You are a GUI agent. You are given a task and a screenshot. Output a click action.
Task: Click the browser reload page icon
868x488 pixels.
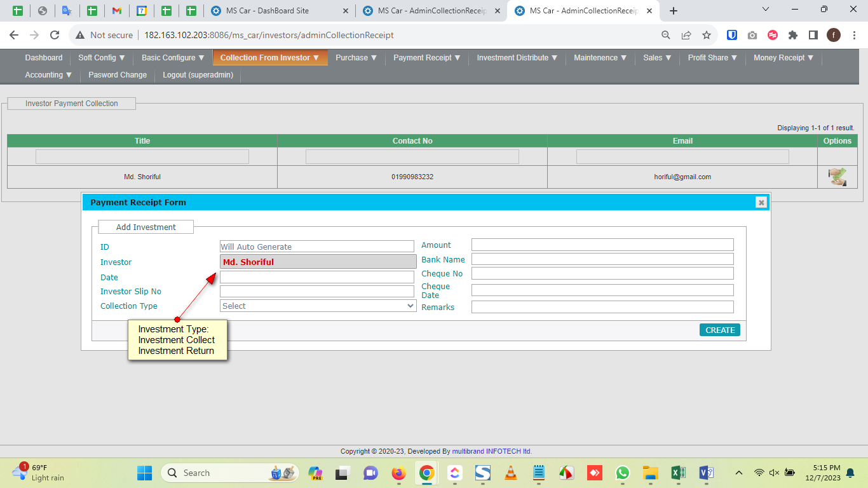pyautogui.click(x=55, y=35)
